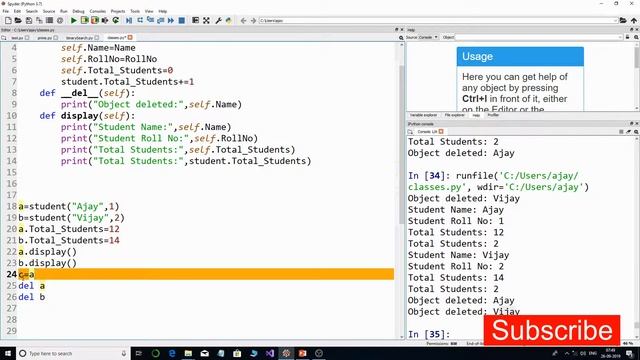Save the current file using disk icon
640x360 pixels.
pos(29,20)
